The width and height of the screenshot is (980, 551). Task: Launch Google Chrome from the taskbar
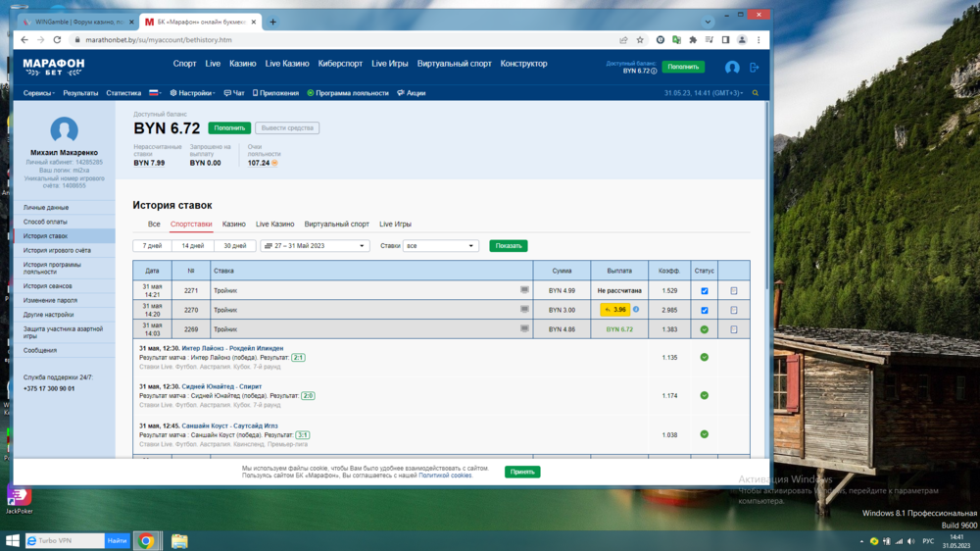tap(146, 540)
